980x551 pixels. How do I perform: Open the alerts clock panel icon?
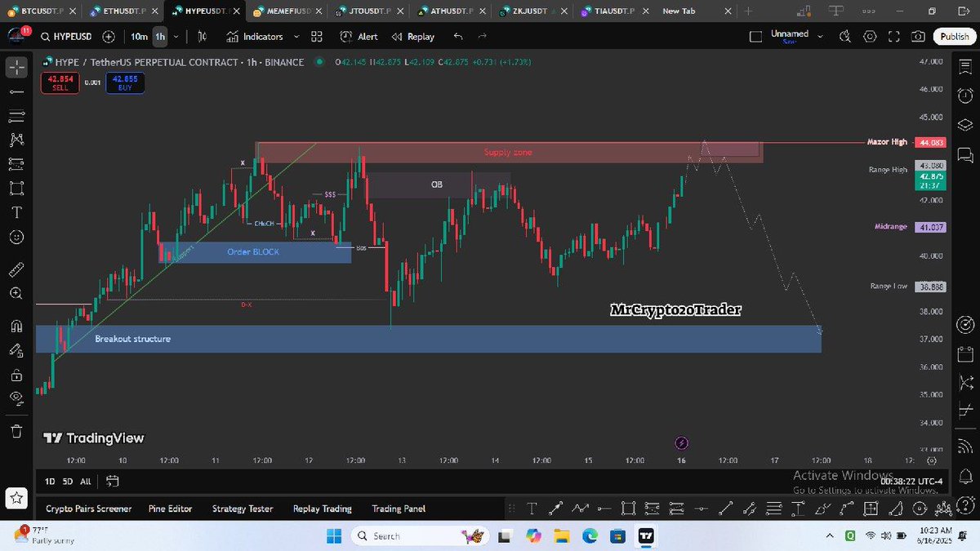point(964,96)
